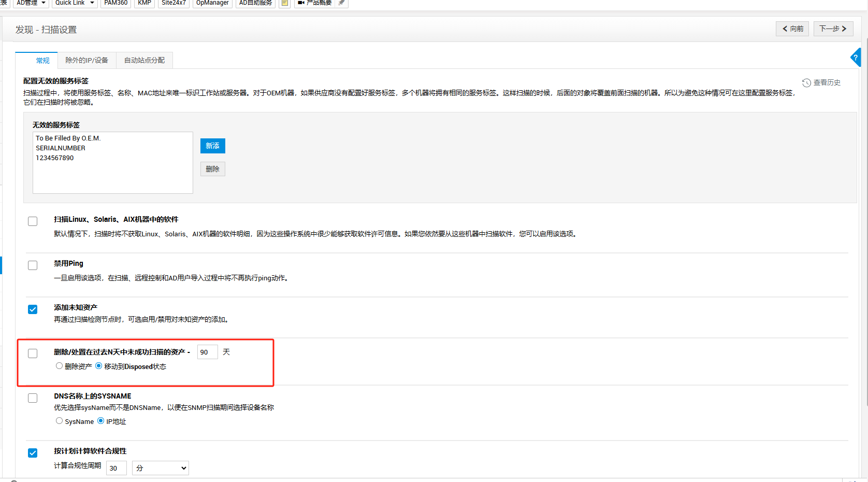The height and width of the screenshot is (482, 868).
Task: Expand the AD管理 dropdown
Action: tap(31, 3)
